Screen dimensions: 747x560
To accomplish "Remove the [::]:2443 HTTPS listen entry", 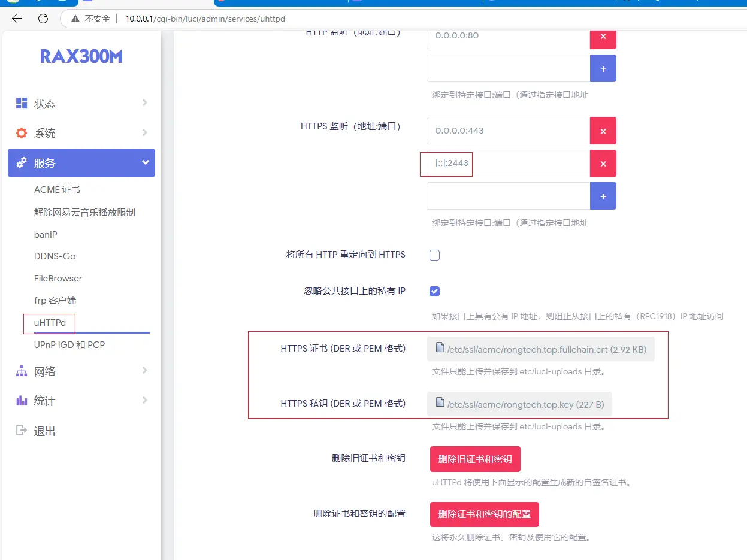I will click(603, 164).
